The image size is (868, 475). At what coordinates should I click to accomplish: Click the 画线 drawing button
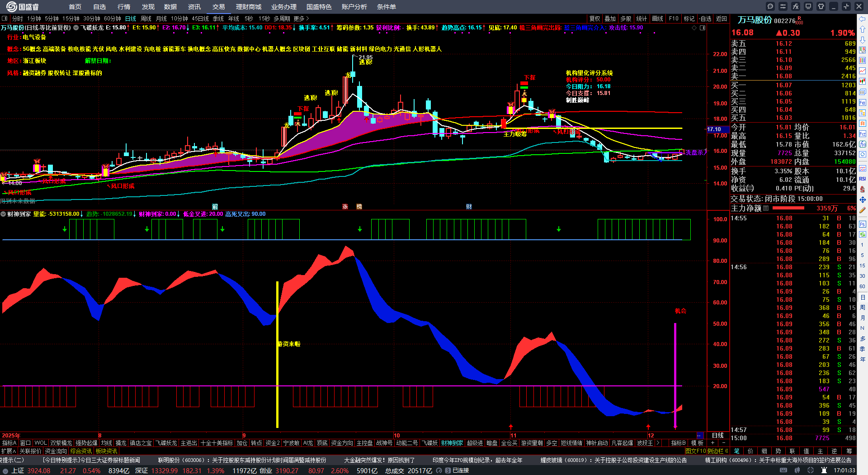(658, 19)
